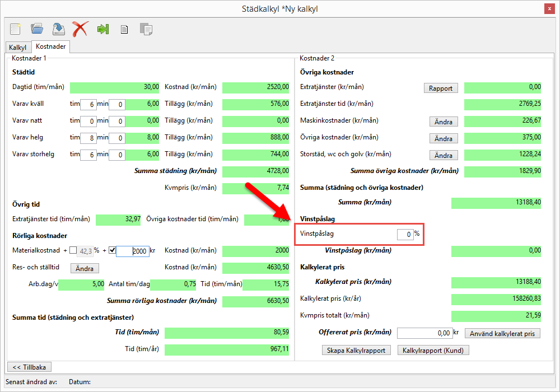Click the Offererat pris input field
This screenshot has width=560, height=392.
424,333
